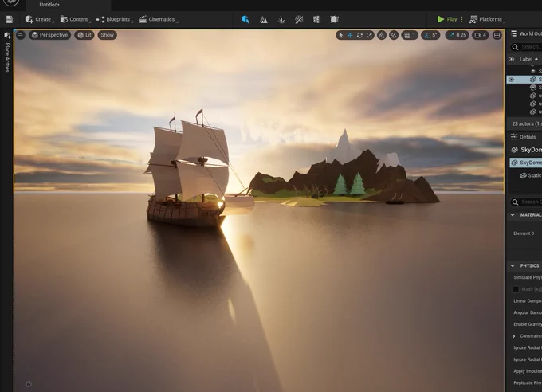The width and height of the screenshot is (542, 392).
Task: Click the 'Enable Gravity' property label
Action: pos(528,324)
